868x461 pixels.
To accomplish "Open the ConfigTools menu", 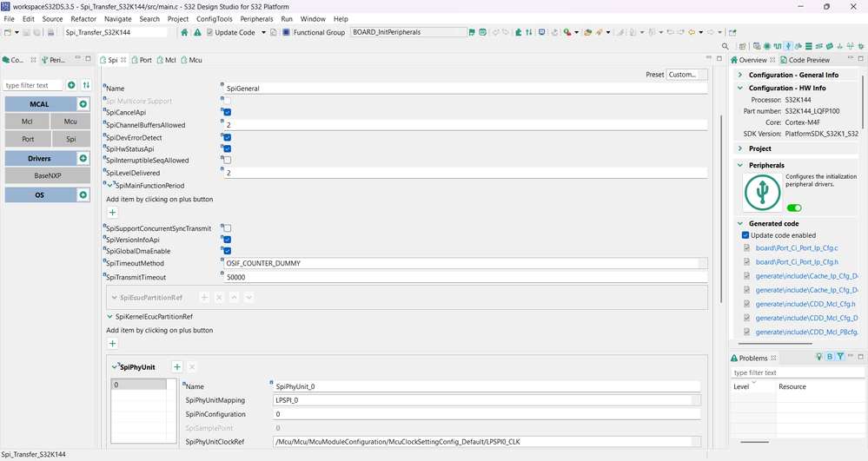I will coord(215,19).
